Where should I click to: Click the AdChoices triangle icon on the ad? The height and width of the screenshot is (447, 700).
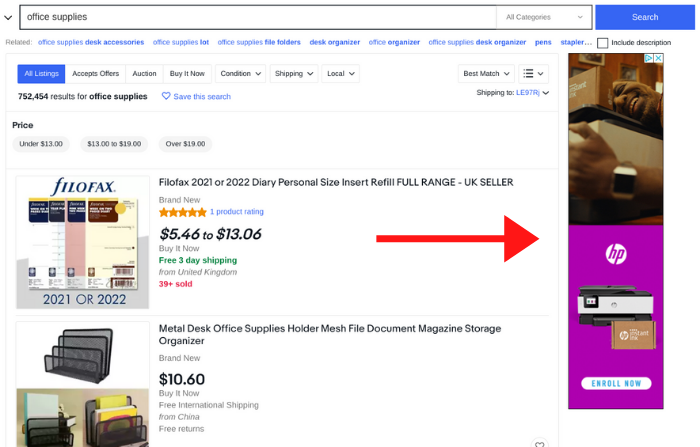(x=649, y=58)
